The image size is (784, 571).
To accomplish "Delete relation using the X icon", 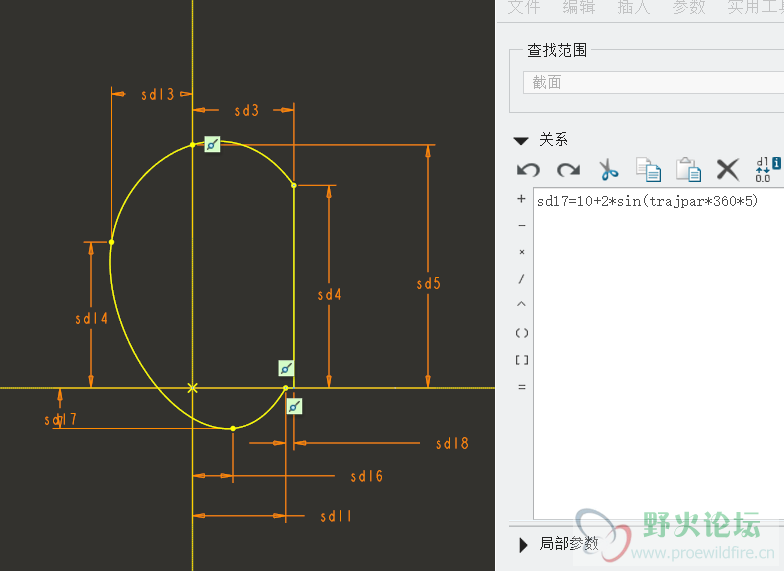I will [x=728, y=170].
